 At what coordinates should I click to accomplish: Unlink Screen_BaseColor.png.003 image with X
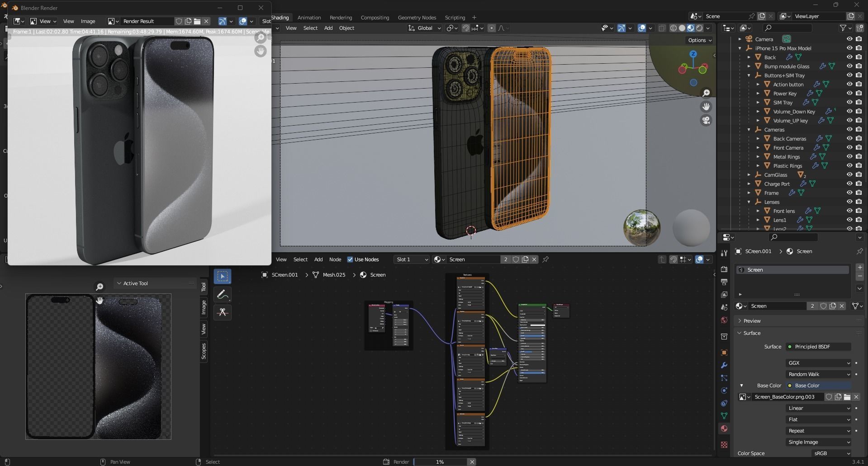coord(856,397)
